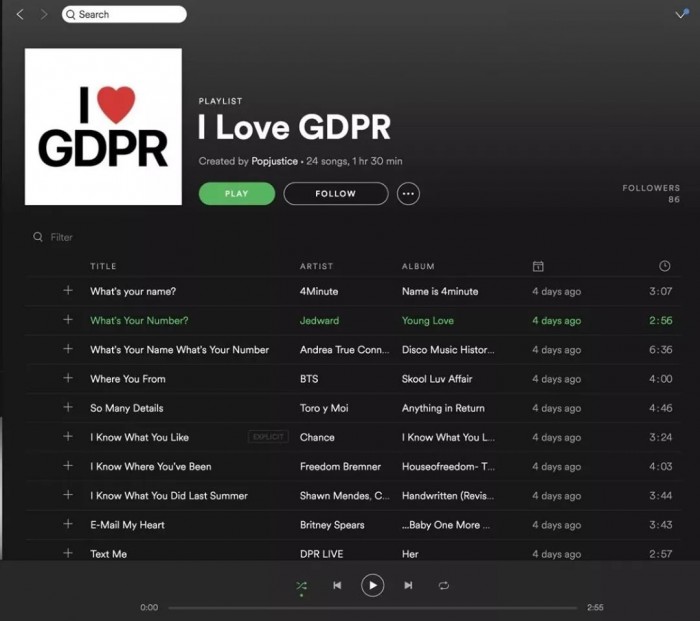Skip to next track
Image resolution: width=700 pixels, height=621 pixels.
point(408,585)
